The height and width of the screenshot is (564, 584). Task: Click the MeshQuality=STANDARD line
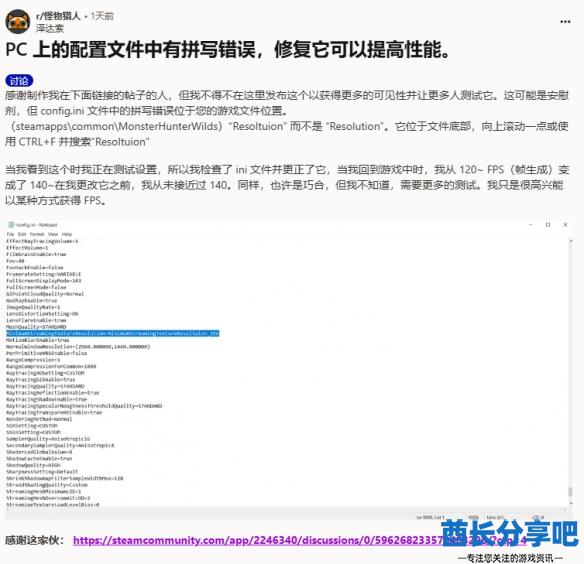point(36,327)
